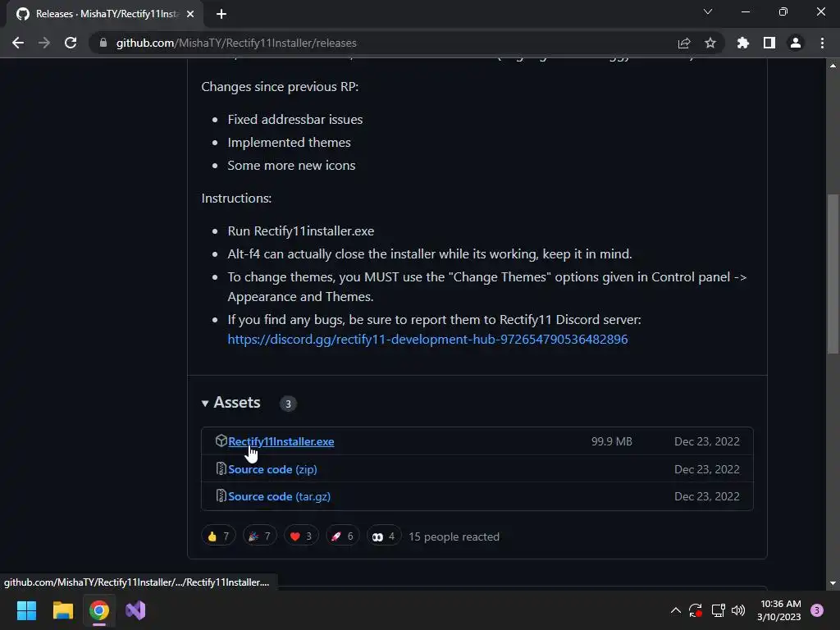Screen dimensions: 840x630
Task: Go back using the browser back arrow
Action: point(18,43)
